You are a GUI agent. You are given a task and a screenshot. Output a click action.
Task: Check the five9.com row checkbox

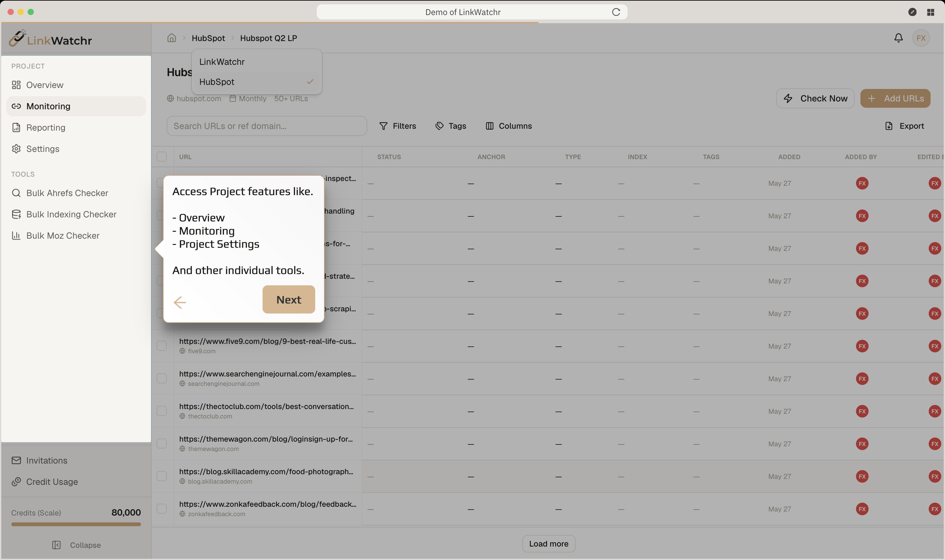tap(162, 346)
